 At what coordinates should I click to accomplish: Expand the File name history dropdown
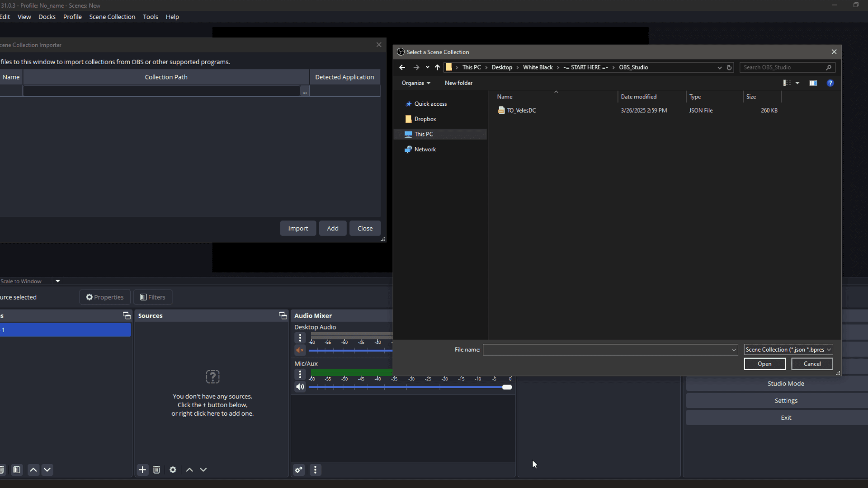click(734, 350)
